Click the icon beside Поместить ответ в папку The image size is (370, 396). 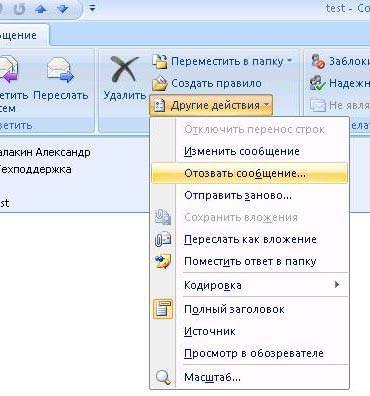[163, 262]
